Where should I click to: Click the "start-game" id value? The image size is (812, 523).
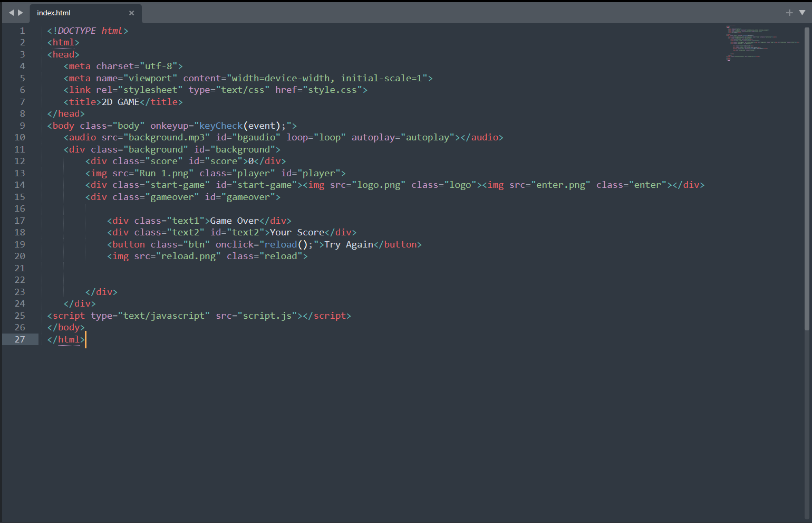264,185
